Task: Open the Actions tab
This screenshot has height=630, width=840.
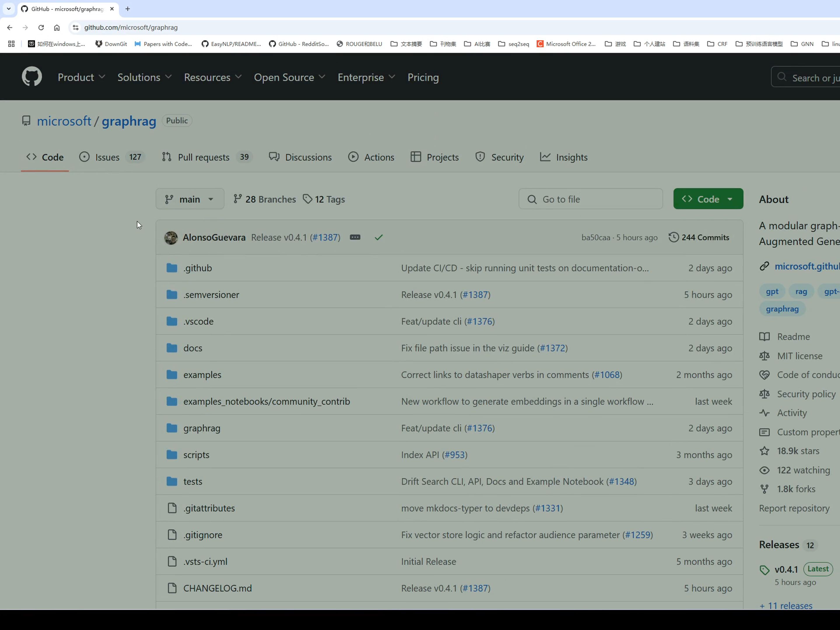Action: (x=371, y=157)
